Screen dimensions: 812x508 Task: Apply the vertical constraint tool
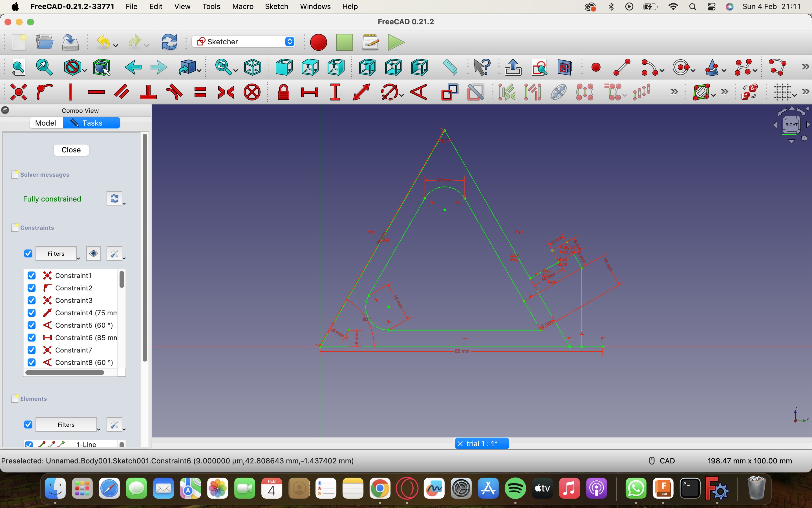(x=70, y=92)
